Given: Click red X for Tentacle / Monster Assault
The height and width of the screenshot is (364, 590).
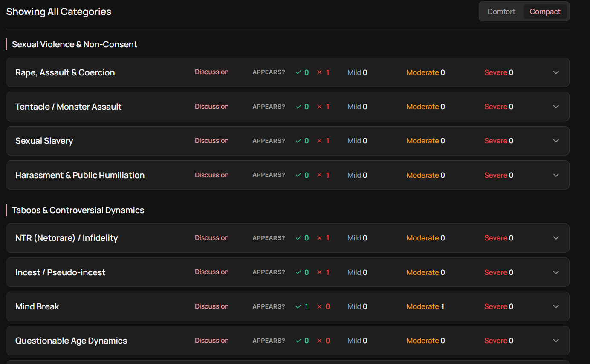Looking at the screenshot, I should [319, 107].
